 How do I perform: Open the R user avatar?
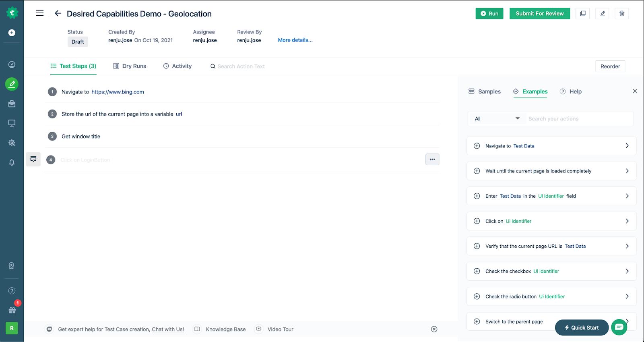pos(12,328)
